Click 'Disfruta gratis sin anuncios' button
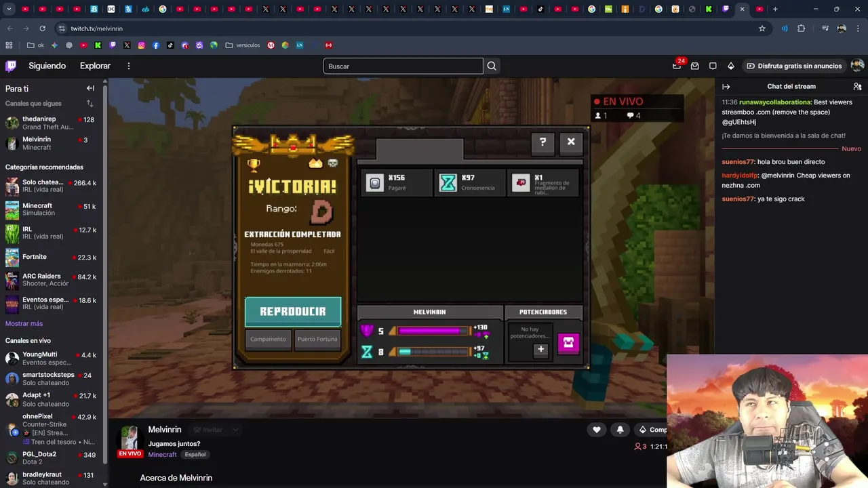This screenshot has width=868, height=488. point(793,66)
